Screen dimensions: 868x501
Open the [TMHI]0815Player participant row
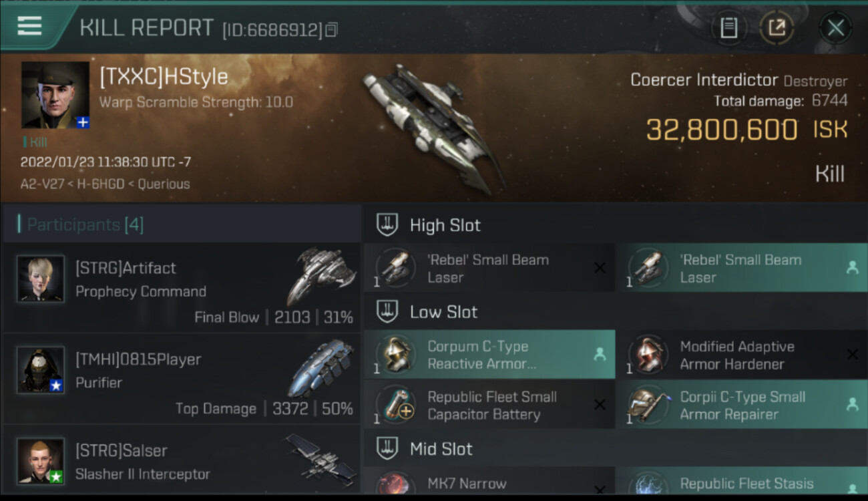coord(182,379)
